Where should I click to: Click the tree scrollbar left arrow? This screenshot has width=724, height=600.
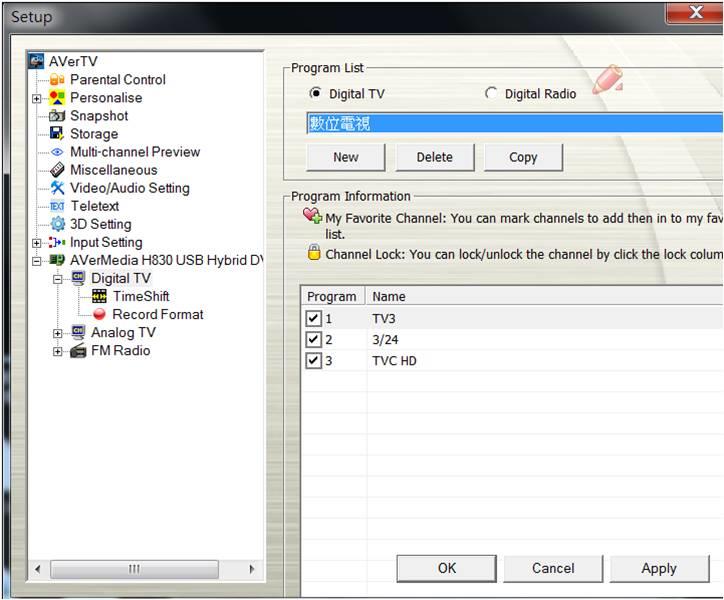click(37, 569)
